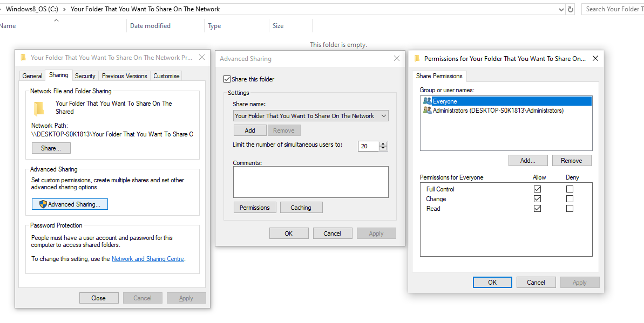Close the Advanced Sharing dialog
The height and width of the screenshot is (323, 644).
pyautogui.click(x=396, y=58)
